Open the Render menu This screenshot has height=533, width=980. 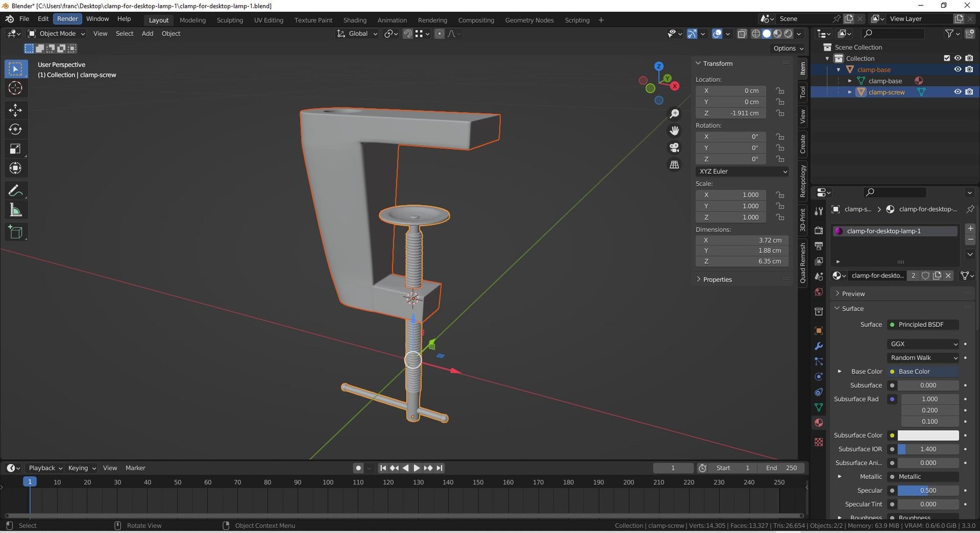coord(67,19)
